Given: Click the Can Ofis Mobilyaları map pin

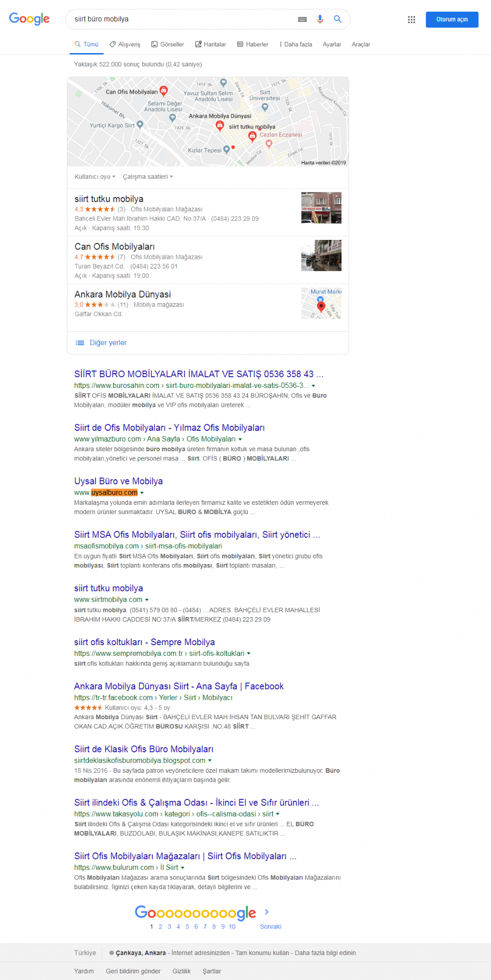Looking at the screenshot, I should [x=163, y=91].
